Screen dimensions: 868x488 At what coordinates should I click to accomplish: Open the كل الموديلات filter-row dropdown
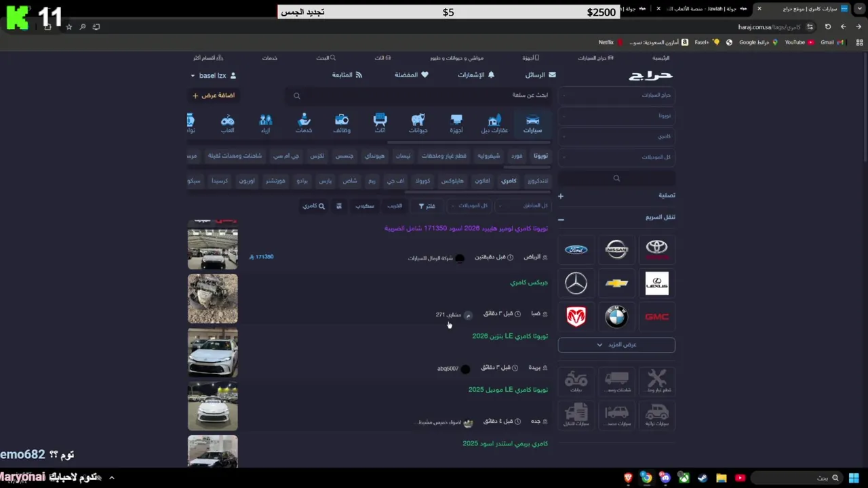pyautogui.click(x=469, y=205)
